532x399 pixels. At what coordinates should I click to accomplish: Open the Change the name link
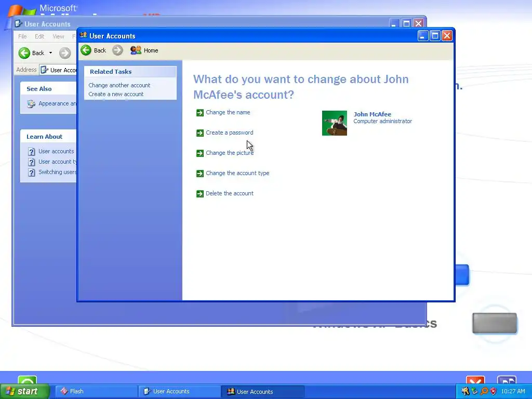click(228, 112)
